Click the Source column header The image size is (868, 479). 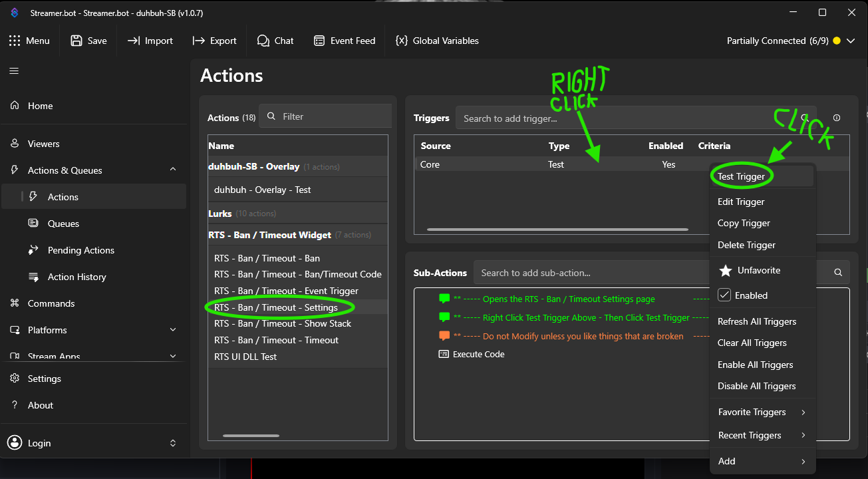pyautogui.click(x=436, y=146)
